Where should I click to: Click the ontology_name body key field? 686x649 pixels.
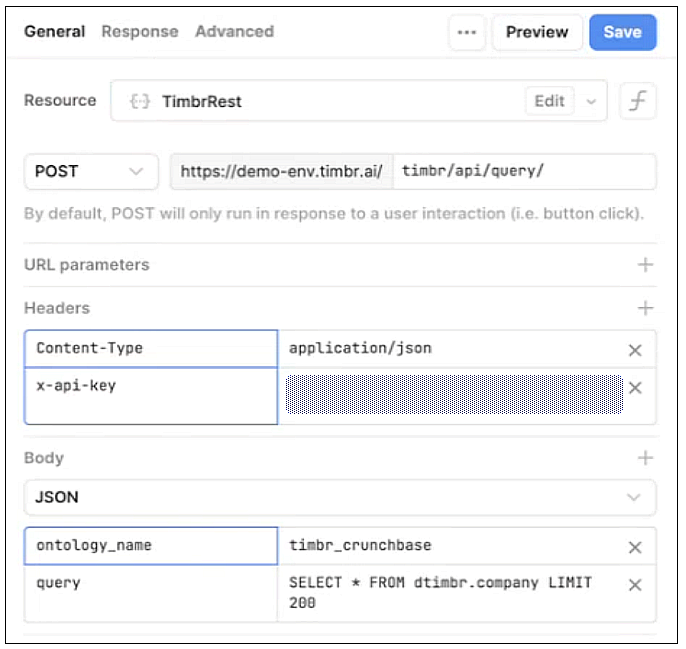tap(151, 546)
